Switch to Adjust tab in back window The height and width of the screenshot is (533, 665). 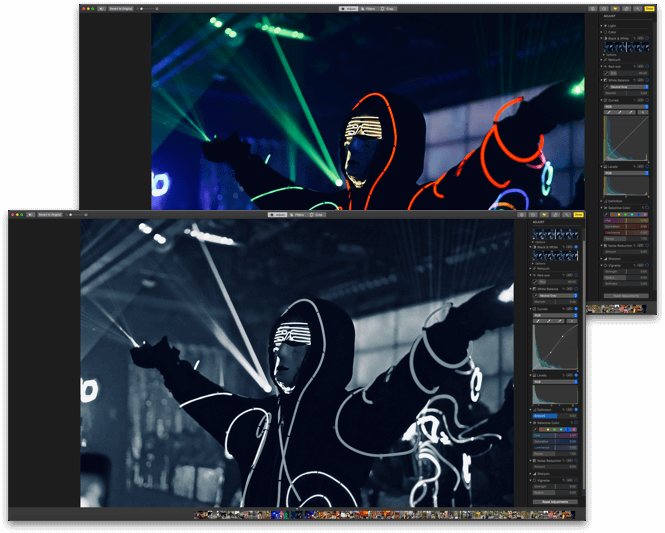(x=349, y=8)
